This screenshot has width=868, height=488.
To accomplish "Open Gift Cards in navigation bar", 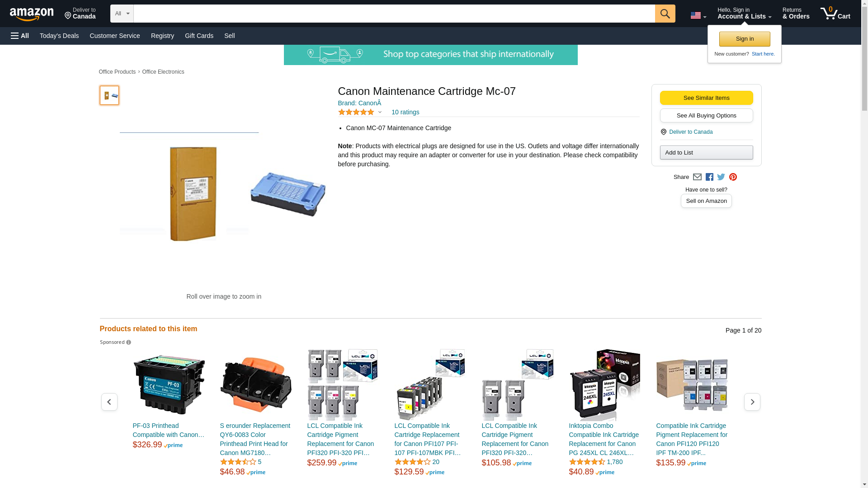I will coord(199,36).
